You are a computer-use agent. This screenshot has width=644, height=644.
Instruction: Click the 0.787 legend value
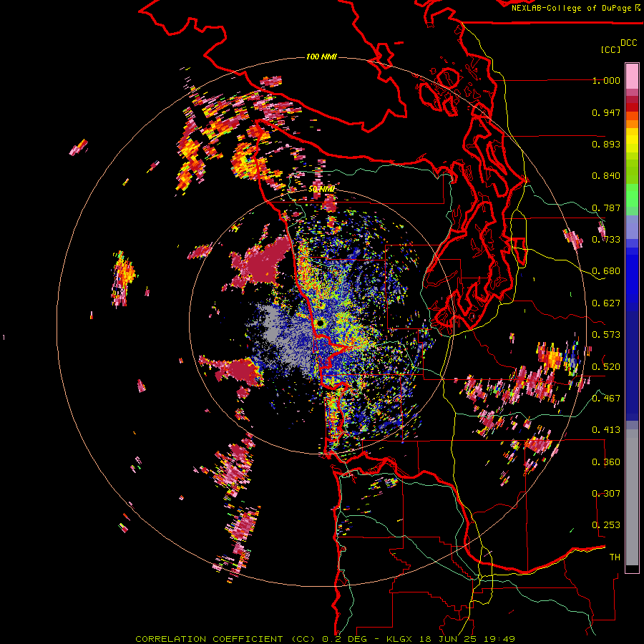click(x=606, y=208)
